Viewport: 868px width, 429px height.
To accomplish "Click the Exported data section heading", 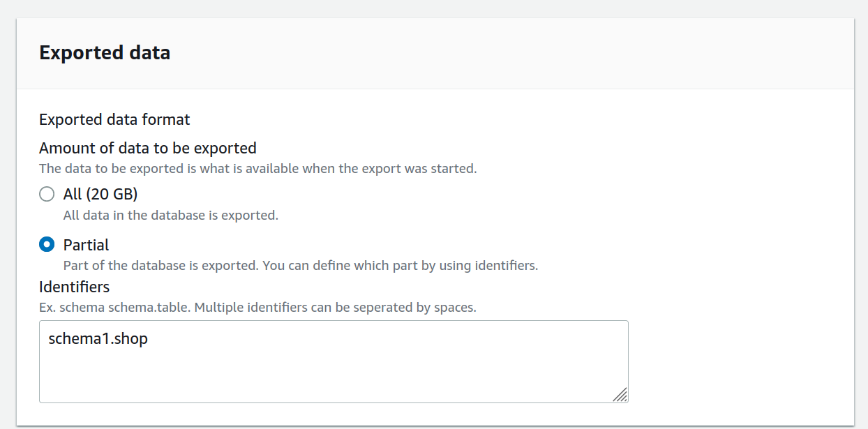I will coord(105,52).
